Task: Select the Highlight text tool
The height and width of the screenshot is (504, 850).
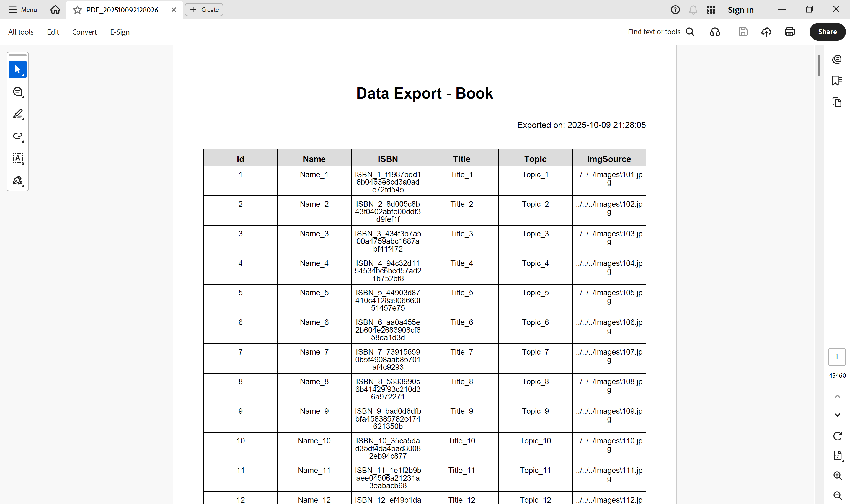Action: click(18, 114)
